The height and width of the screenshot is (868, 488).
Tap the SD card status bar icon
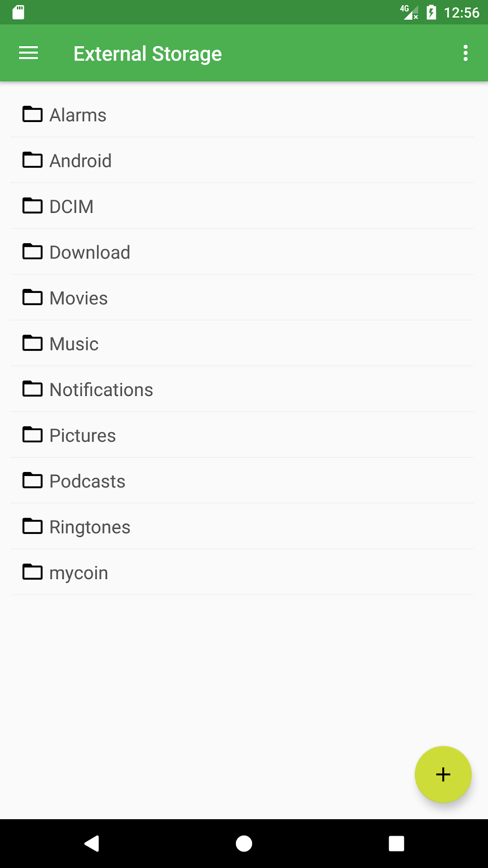[x=18, y=12]
